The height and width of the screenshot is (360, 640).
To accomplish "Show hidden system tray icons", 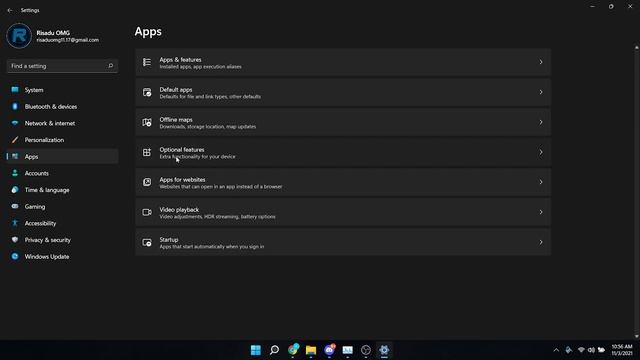I will (556, 350).
